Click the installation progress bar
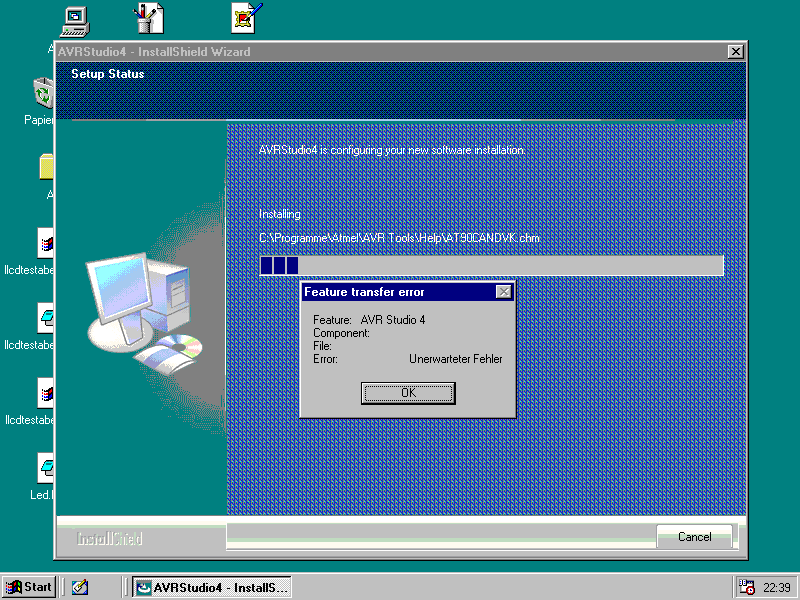Viewport: 800px width, 600px height. [x=491, y=266]
